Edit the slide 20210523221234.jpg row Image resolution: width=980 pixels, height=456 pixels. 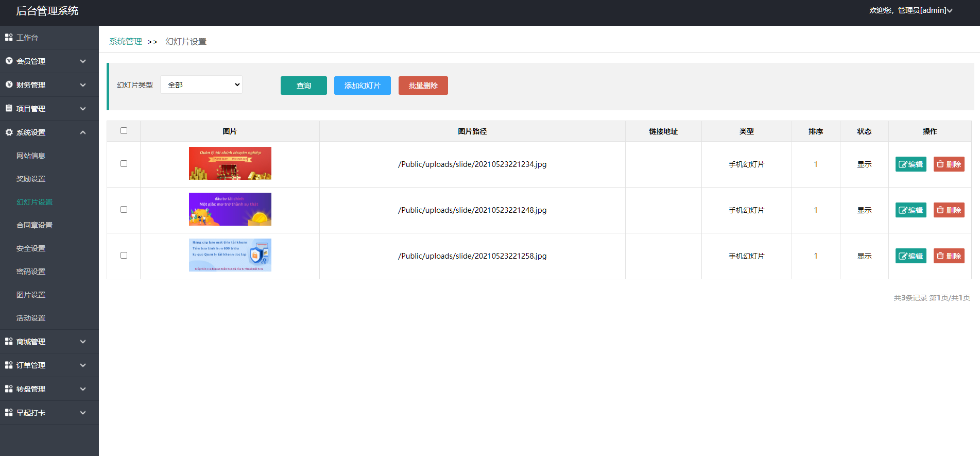click(x=910, y=164)
